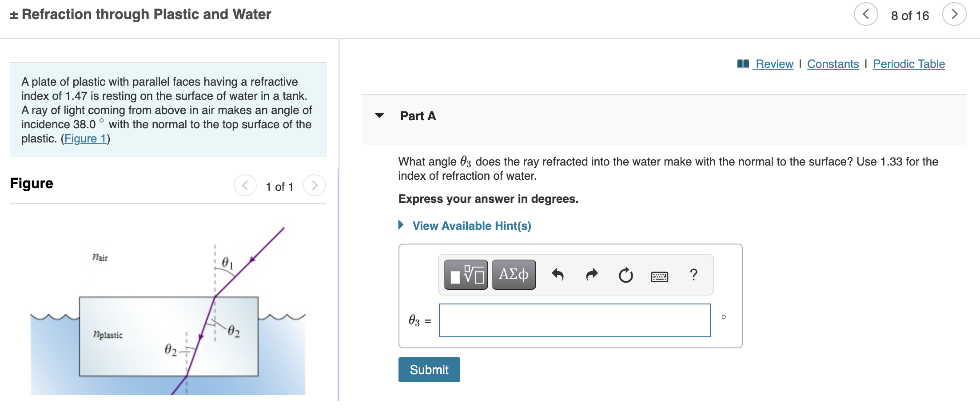The image size is (980, 418).
Task: Click the undo arrow in answer toolbar
Action: [x=558, y=275]
